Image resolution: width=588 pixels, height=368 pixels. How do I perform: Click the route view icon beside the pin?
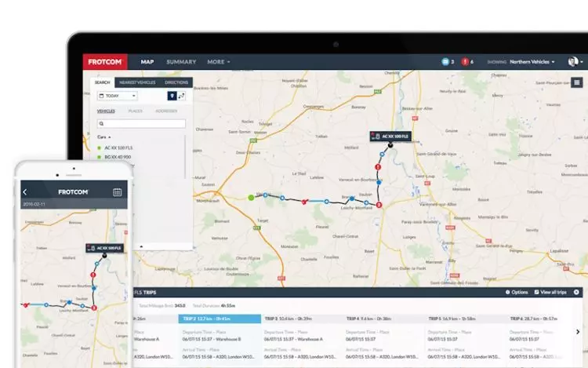pyautogui.click(x=182, y=96)
